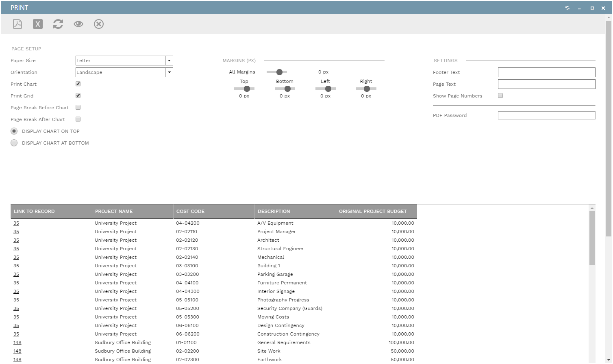Refresh the print preview data
This screenshot has width=613, height=364.
(58, 24)
